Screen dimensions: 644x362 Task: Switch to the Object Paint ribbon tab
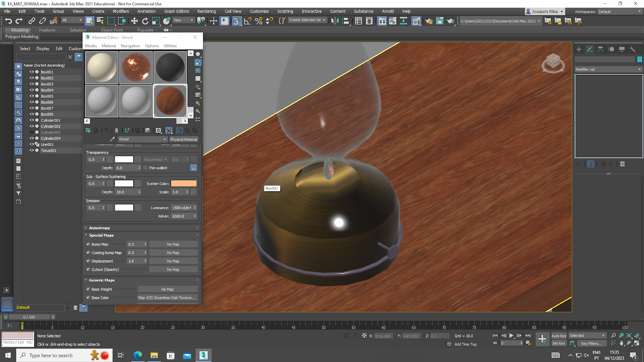point(112,30)
